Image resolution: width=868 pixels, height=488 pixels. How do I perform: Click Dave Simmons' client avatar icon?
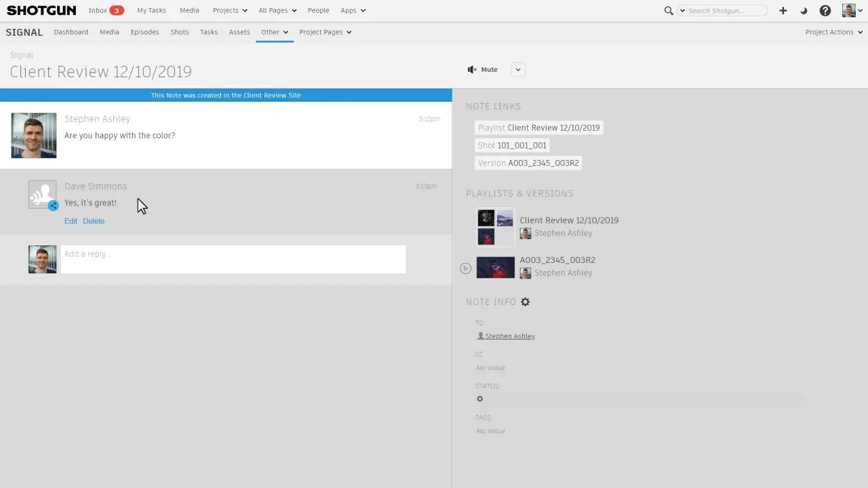pos(43,195)
